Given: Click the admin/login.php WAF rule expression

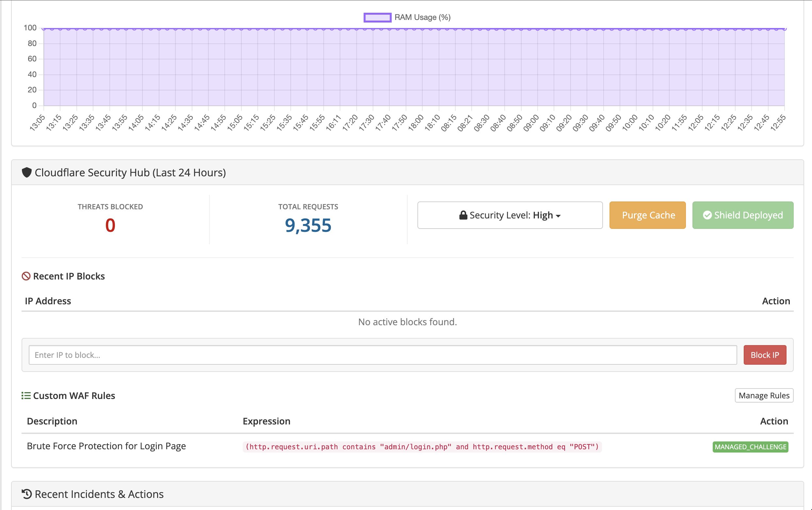Looking at the screenshot, I should click(422, 447).
